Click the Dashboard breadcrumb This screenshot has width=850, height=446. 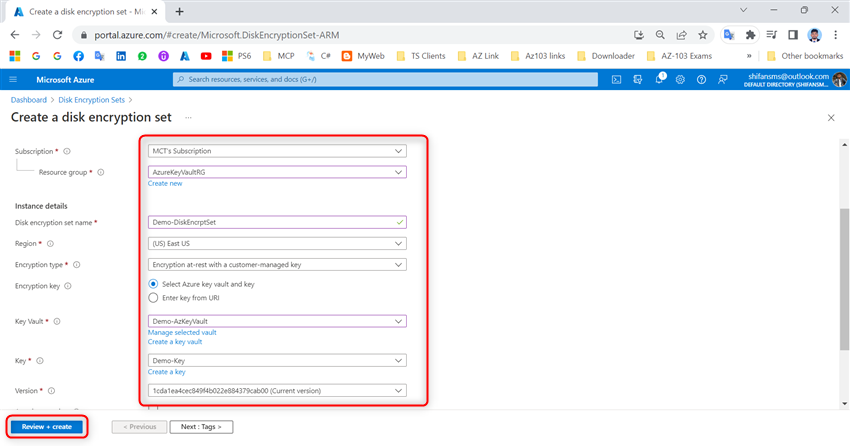[x=29, y=100]
